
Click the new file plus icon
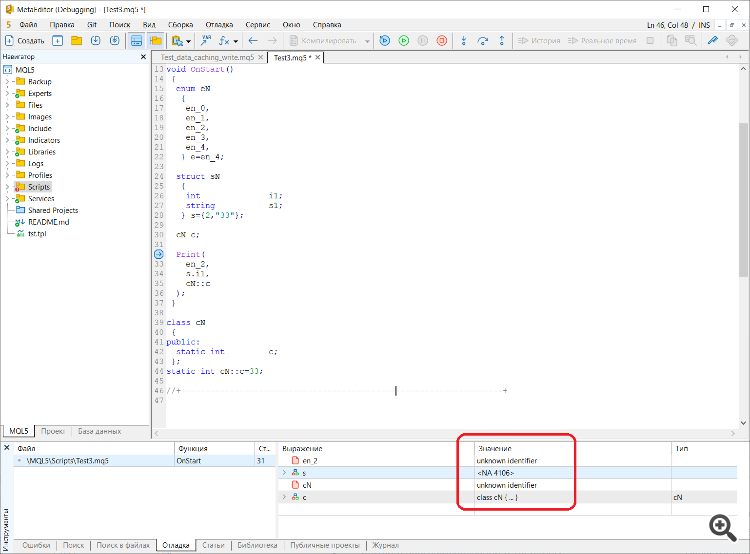[57, 41]
